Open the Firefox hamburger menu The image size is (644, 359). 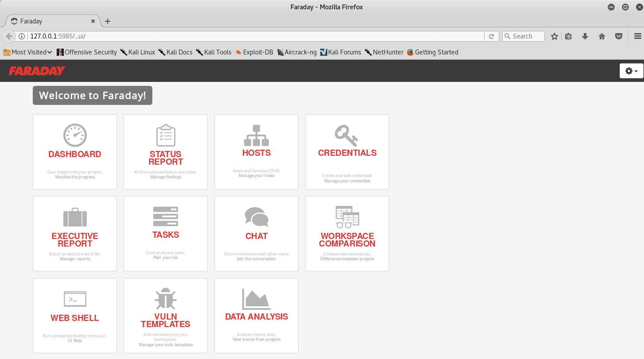(x=638, y=36)
